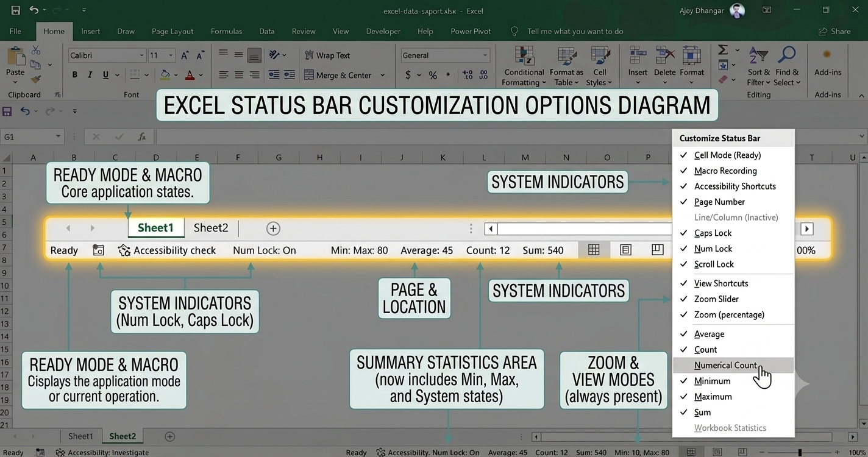Open Conditional Formatting menu

coord(524,66)
